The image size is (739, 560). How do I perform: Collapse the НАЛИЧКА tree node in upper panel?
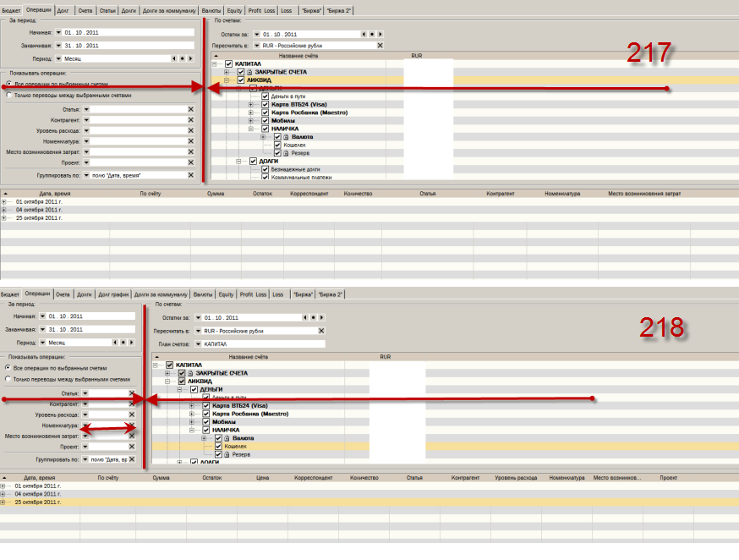click(x=251, y=129)
